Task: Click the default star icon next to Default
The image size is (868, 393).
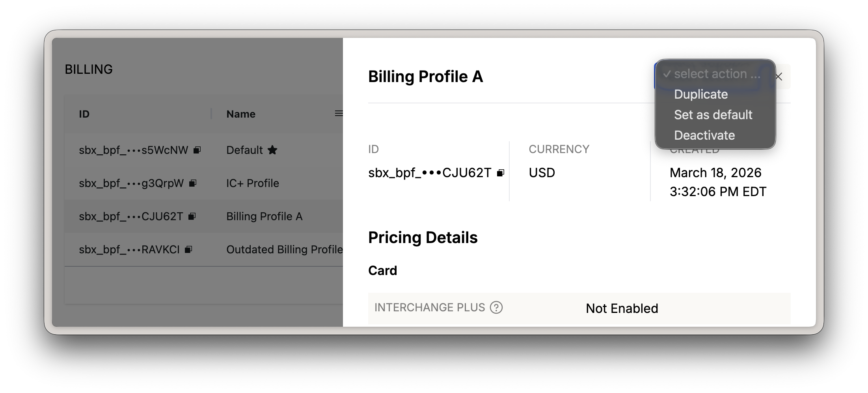Action: [x=272, y=150]
